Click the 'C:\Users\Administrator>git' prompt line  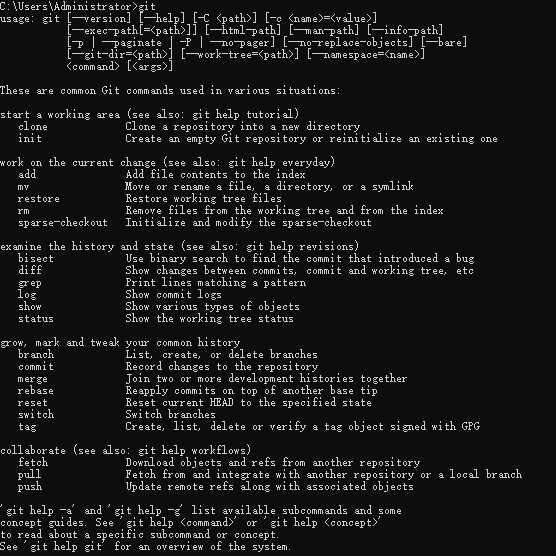pyautogui.click(x=78, y=6)
